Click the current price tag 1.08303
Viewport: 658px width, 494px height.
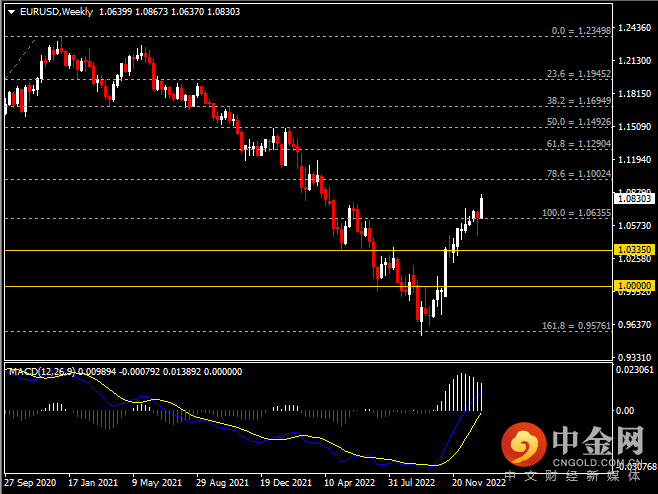point(634,199)
